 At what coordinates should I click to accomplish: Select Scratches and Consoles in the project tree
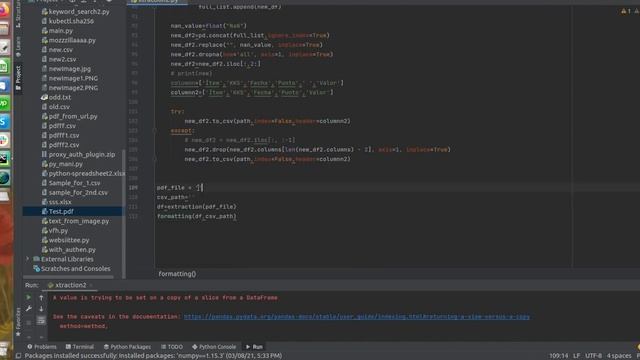pyautogui.click(x=72, y=269)
